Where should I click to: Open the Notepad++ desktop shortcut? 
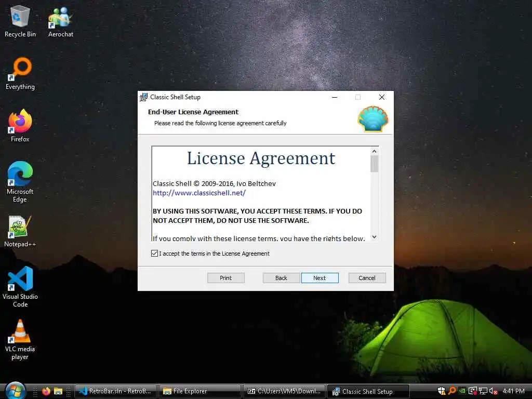point(20,231)
